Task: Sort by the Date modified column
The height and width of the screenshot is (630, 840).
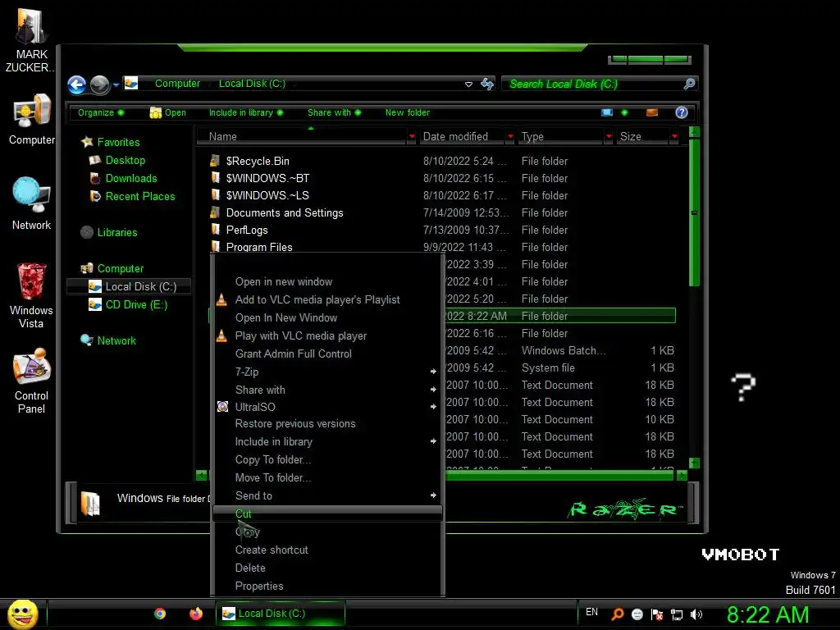Action: 461,137
